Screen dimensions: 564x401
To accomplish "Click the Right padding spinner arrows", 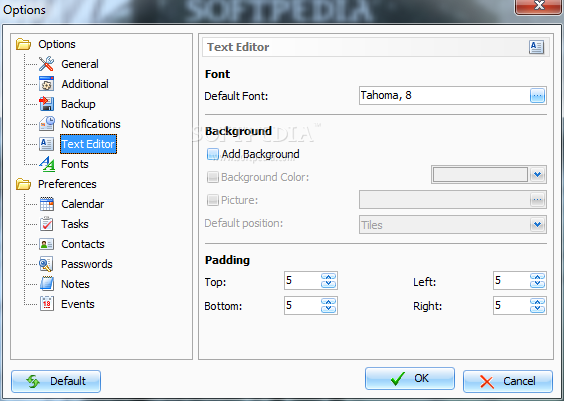I will [537, 305].
